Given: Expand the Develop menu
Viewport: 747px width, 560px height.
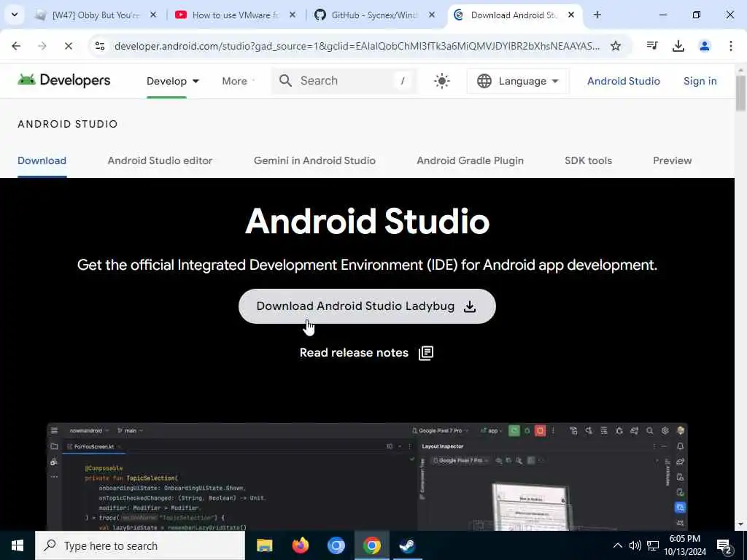Looking at the screenshot, I should [x=172, y=81].
